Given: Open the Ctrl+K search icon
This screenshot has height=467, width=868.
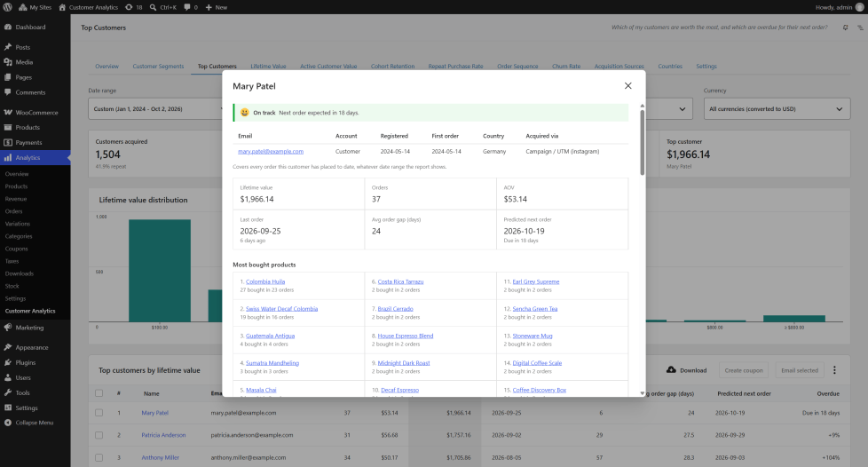Looking at the screenshot, I should point(154,7).
